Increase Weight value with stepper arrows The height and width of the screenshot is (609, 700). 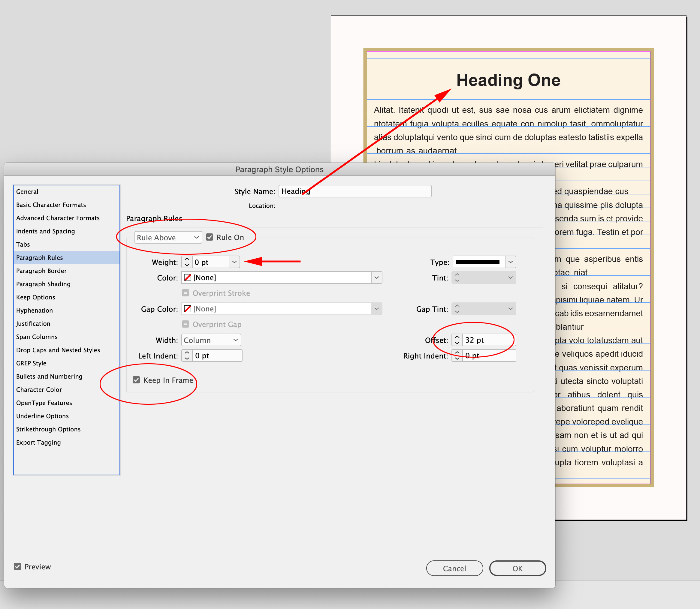click(x=187, y=259)
